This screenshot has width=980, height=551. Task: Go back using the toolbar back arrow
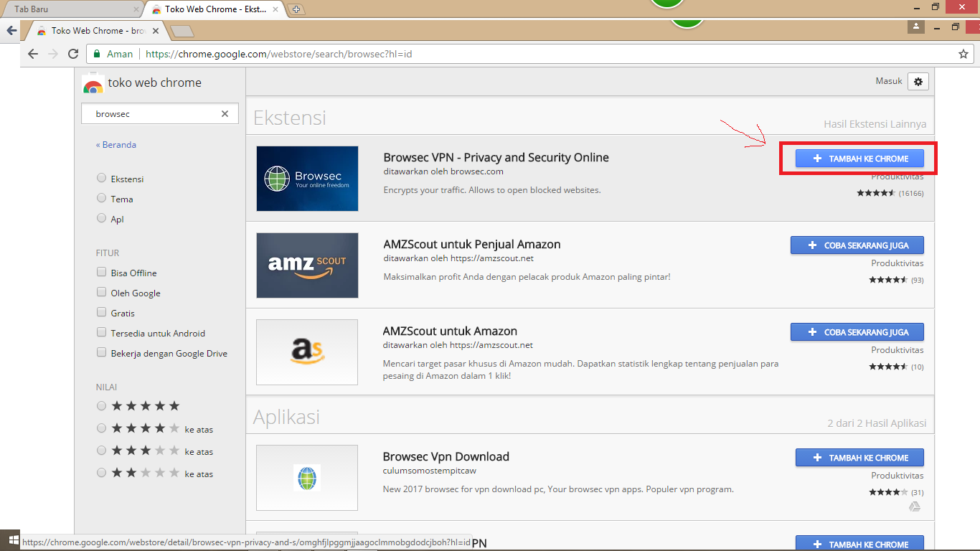[x=32, y=54]
